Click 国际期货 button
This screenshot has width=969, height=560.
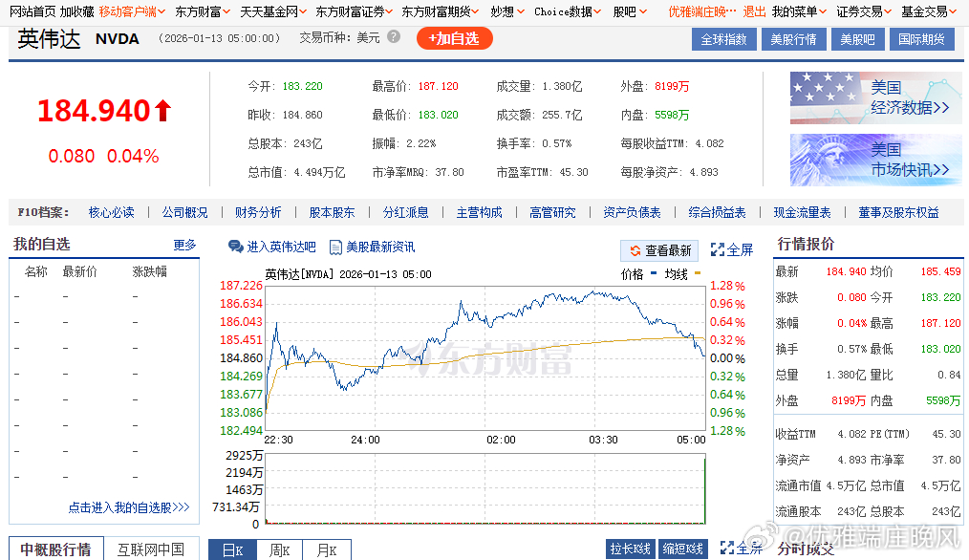tap(921, 39)
